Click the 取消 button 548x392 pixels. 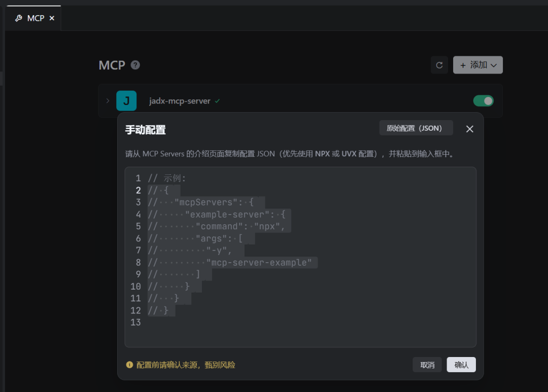(x=427, y=365)
